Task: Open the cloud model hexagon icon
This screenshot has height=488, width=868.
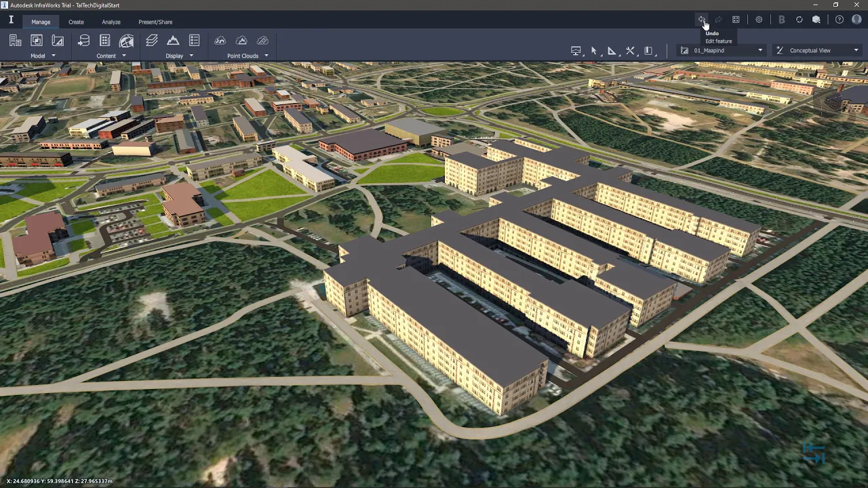Action: [x=816, y=20]
